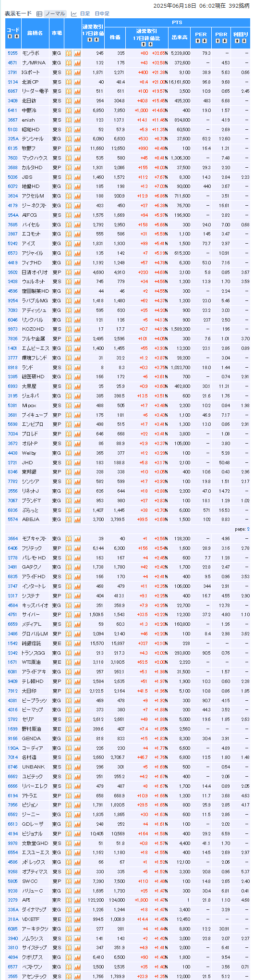The image size is (254, 980).
Task: Open stock code 9973 link
Action: pos(13,329)
